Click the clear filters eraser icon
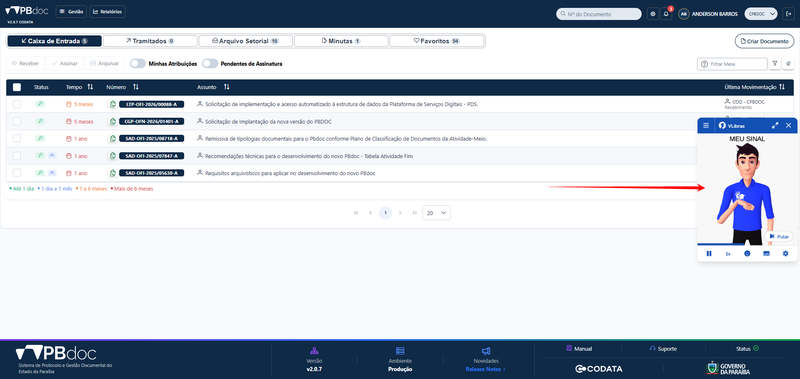 (788, 64)
